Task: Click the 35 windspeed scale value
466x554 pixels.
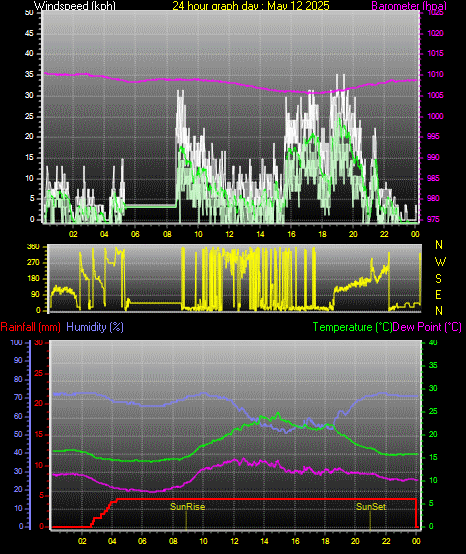Action: (x=29, y=75)
